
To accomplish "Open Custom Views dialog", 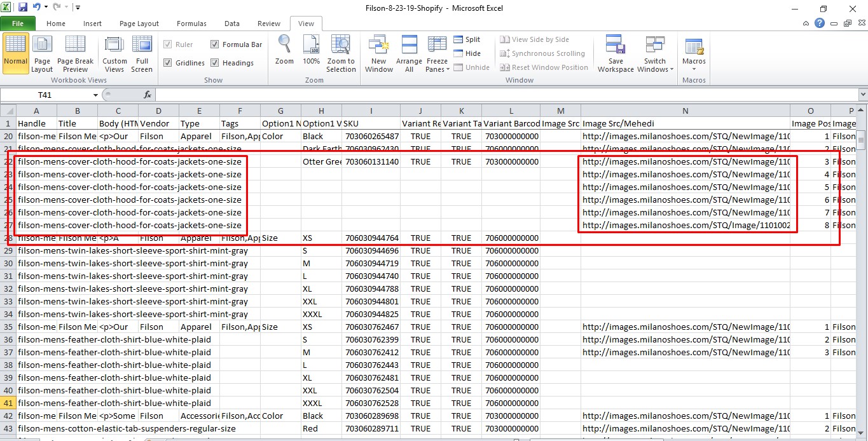I will pyautogui.click(x=114, y=53).
